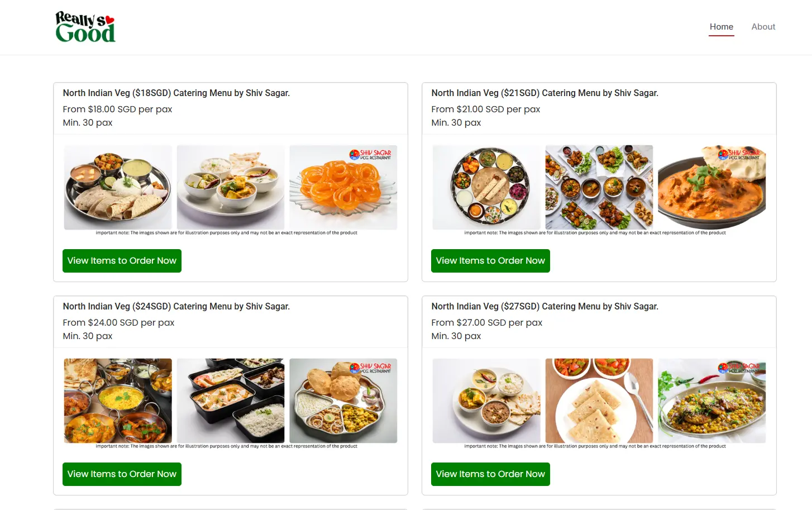
Task: Open the North Indian Veg ($21SGD) menu title
Action: tap(544, 93)
